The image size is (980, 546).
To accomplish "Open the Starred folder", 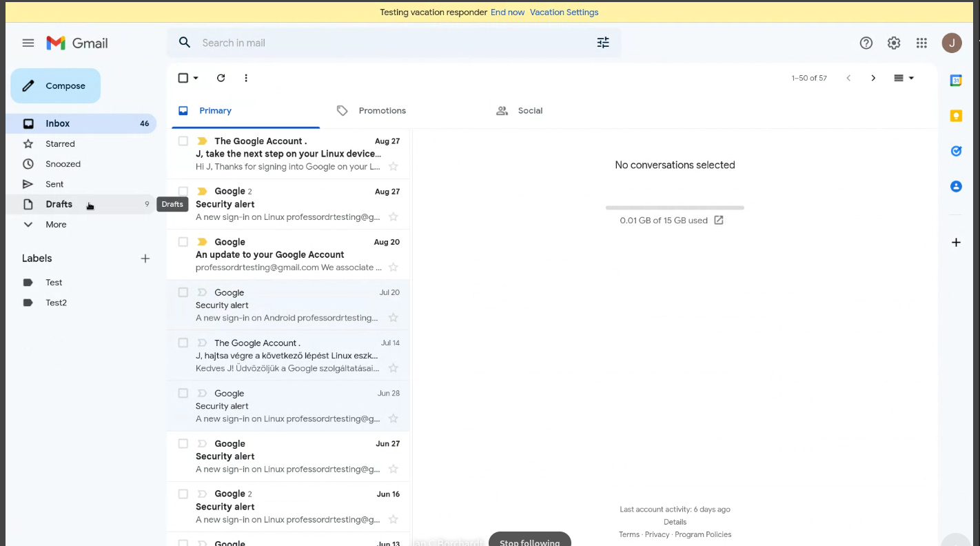I will coord(81,144).
